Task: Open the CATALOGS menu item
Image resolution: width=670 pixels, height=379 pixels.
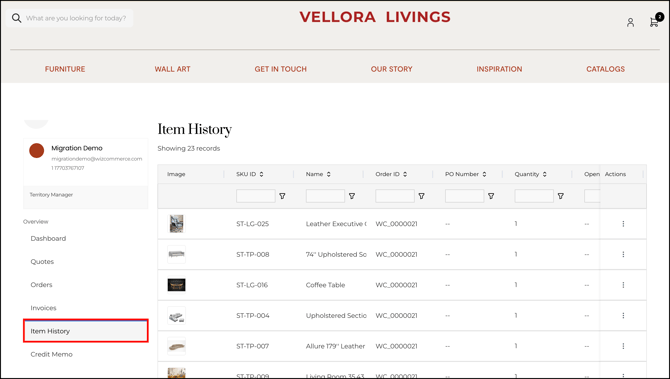Action: [x=605, y=69]
